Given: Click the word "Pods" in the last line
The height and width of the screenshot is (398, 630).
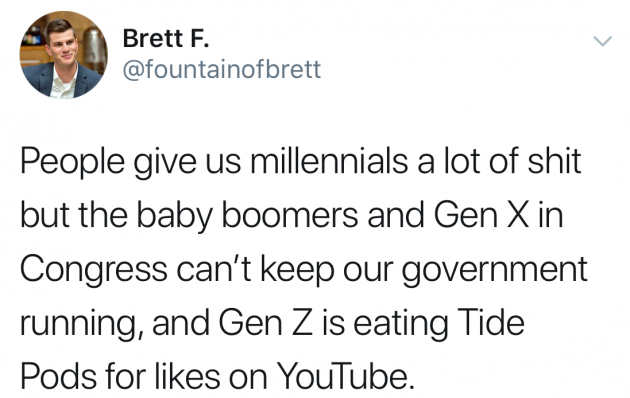Looking at the screenshot, I should point(57,376).
